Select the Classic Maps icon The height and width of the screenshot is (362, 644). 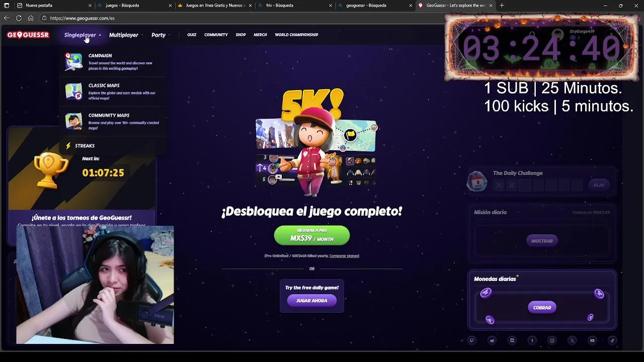(73, 92)
